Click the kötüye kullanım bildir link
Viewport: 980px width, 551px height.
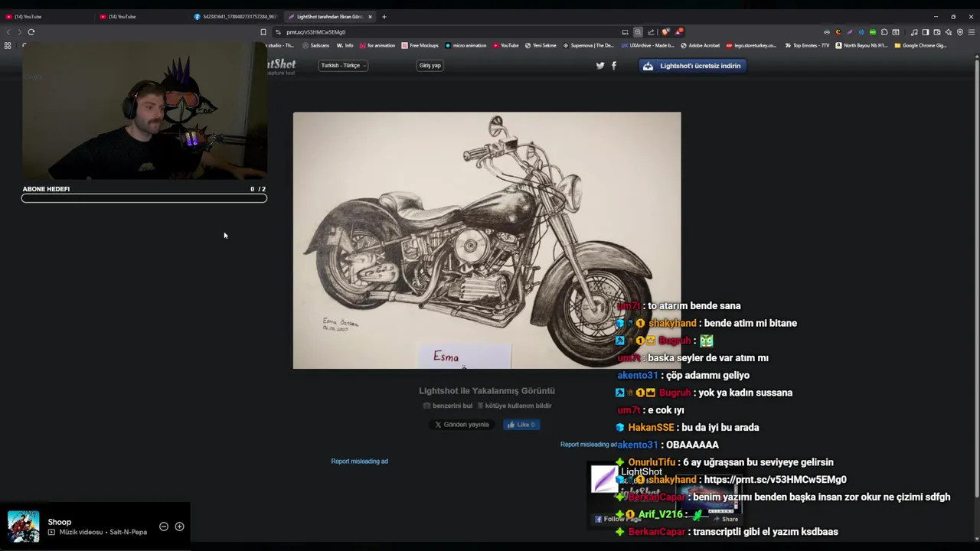514,406
